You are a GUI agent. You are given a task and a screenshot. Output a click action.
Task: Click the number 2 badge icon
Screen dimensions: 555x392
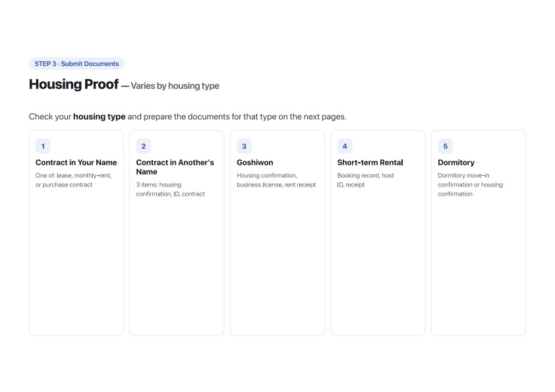click(x=143, y=146)
